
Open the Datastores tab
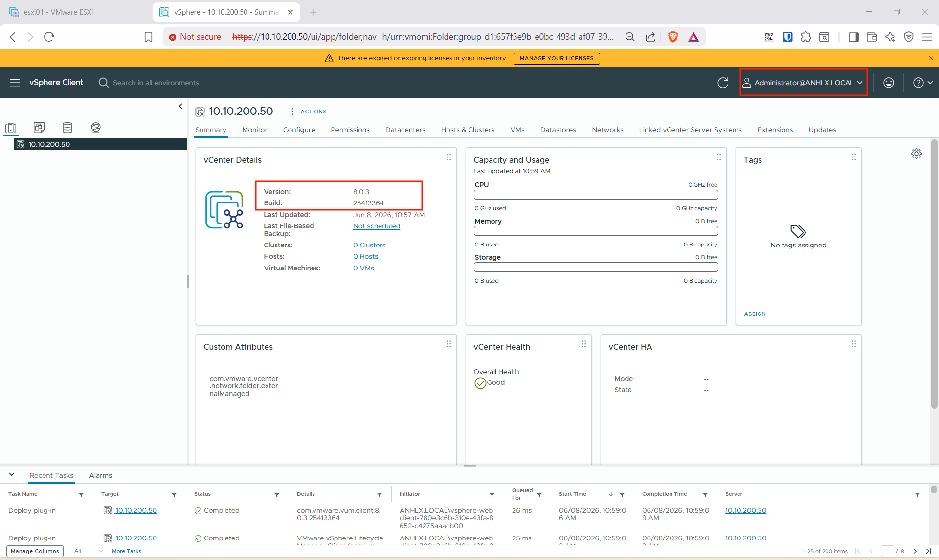[558, 130]
